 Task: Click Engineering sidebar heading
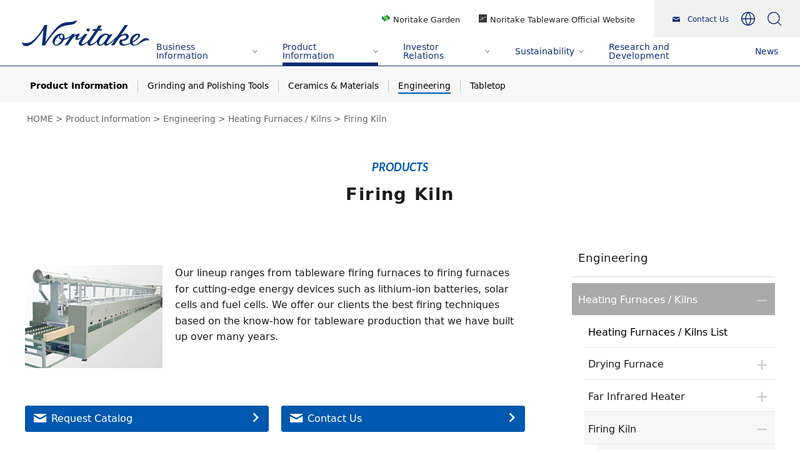[x=613, y=258]
